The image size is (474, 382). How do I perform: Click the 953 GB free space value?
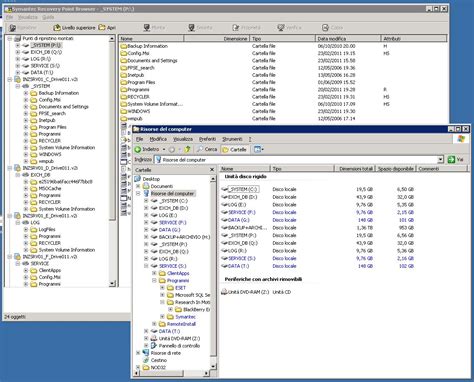pos(406,228)
